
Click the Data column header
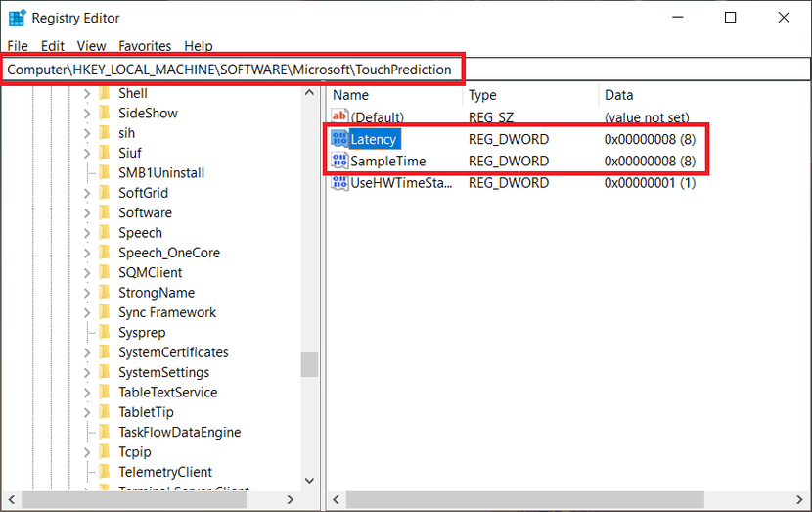coord(704,95)
